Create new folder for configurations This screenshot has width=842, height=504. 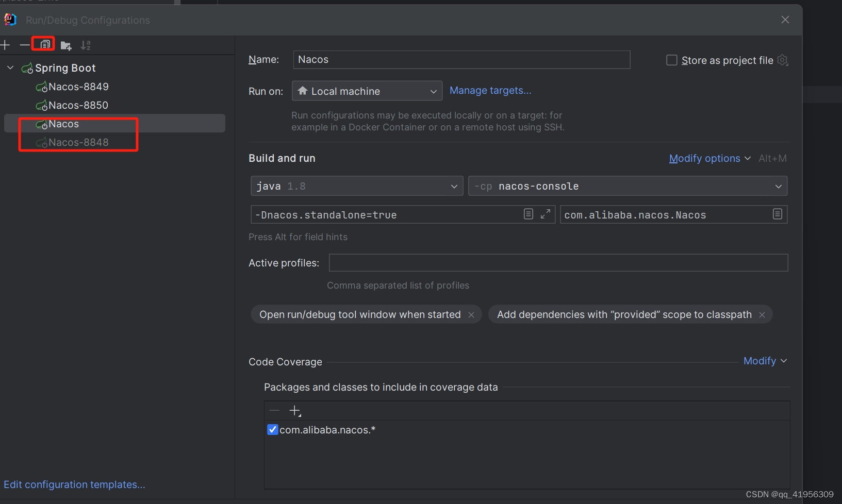[x=66, y=46]
